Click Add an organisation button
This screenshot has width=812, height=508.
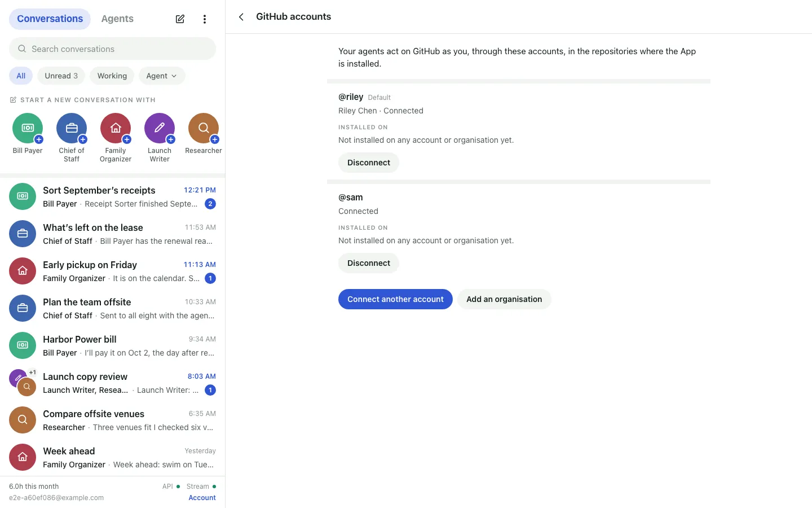(x=504, y=299)
